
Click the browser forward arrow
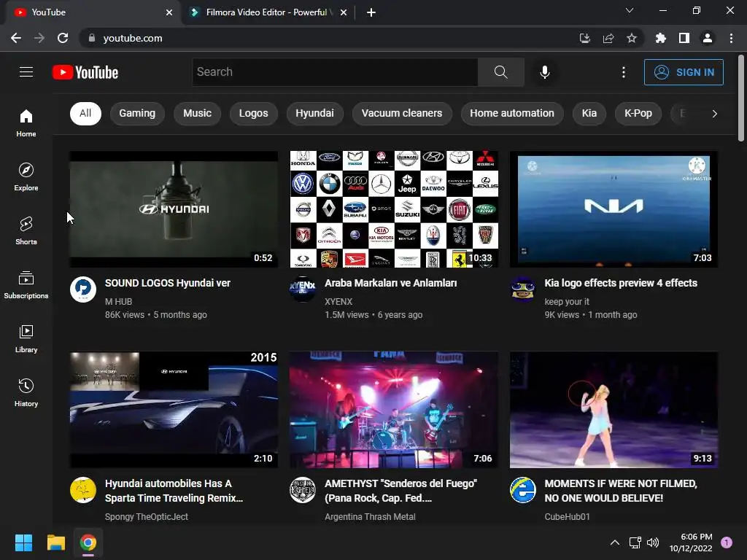(39, 38)
